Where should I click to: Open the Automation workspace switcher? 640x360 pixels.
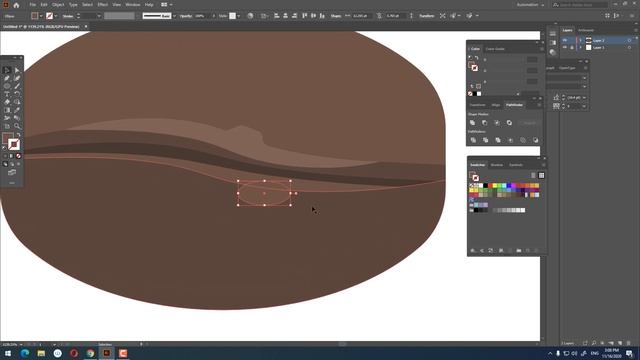[x=531, y=5]
